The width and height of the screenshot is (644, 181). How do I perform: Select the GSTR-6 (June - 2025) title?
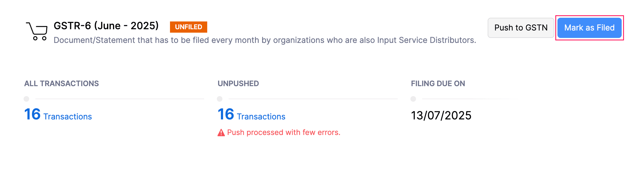pyautogui.click(x=106, y=26)
